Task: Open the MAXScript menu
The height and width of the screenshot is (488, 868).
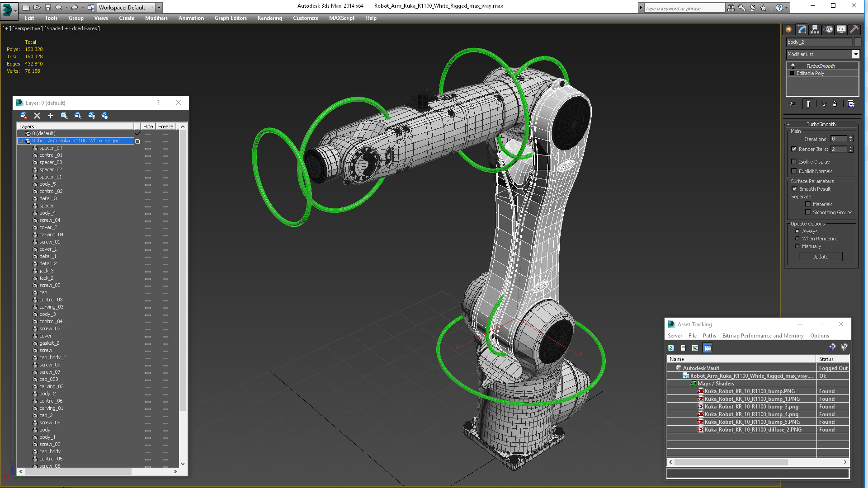Action: [x=342, y=18]
